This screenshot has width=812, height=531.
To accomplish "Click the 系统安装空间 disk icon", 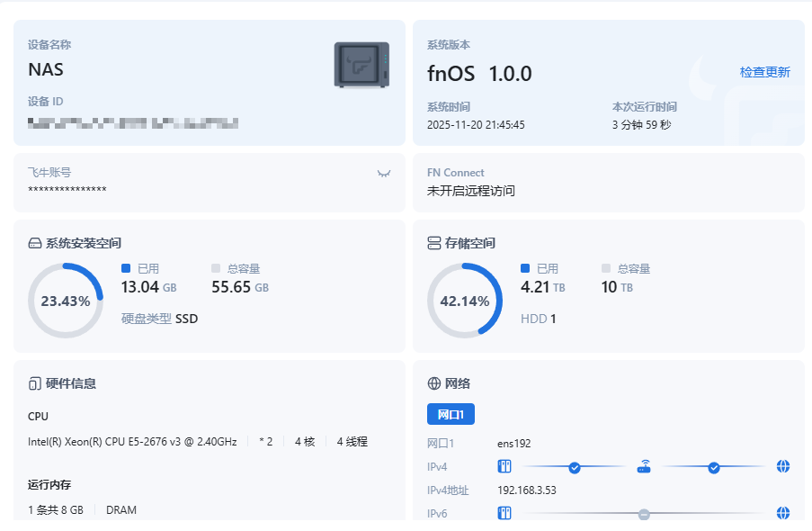I will pos(35,243).
